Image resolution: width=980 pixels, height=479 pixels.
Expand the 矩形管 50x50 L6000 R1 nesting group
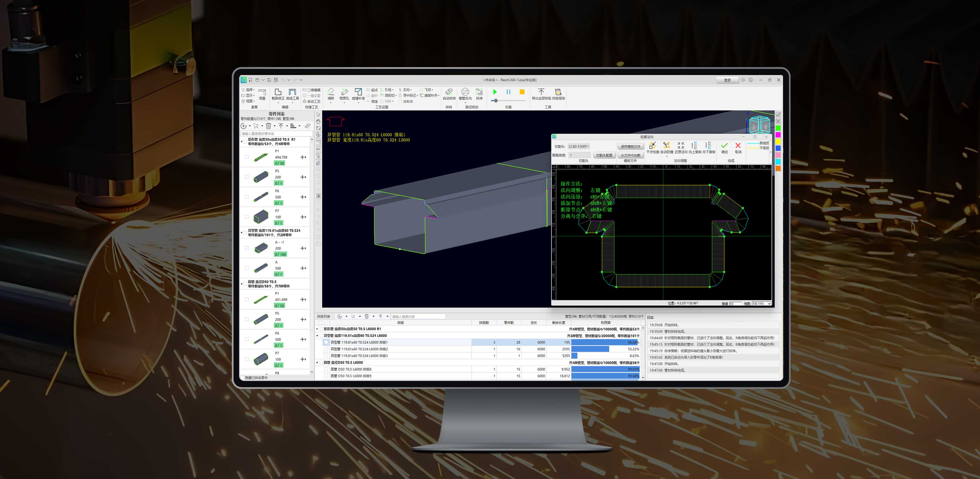coord(317,329)
